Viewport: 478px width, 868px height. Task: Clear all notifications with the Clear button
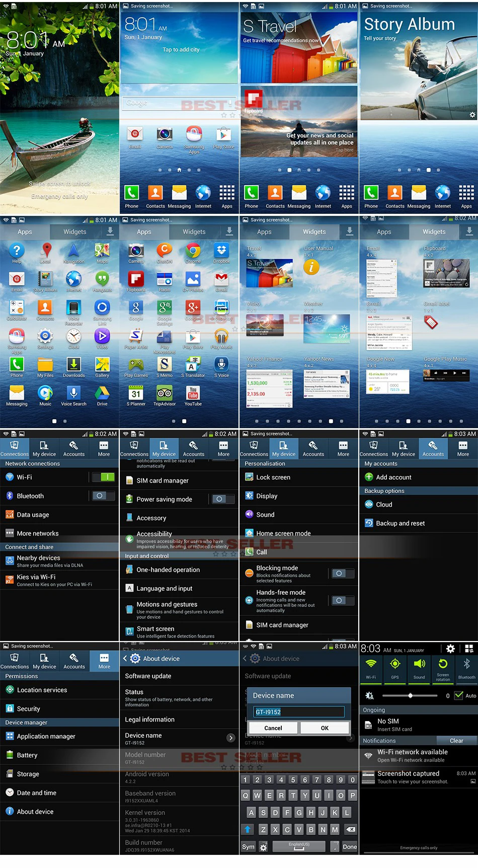pos(456,741)
